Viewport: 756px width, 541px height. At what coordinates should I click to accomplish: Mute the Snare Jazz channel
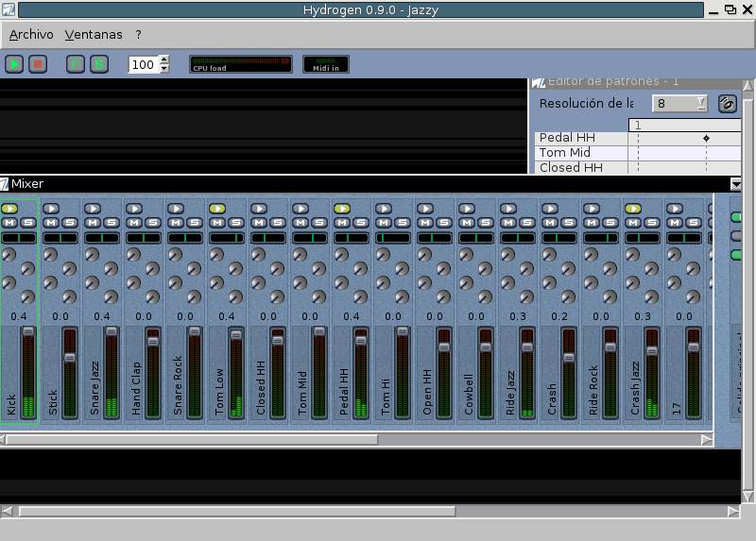93,223
